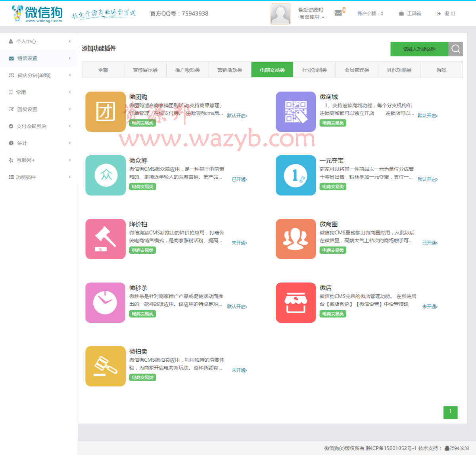Click the 互联网+ sidebar icon
Image resolution: width=476 pixels, height=455 pixels.
tap(11, 160)
